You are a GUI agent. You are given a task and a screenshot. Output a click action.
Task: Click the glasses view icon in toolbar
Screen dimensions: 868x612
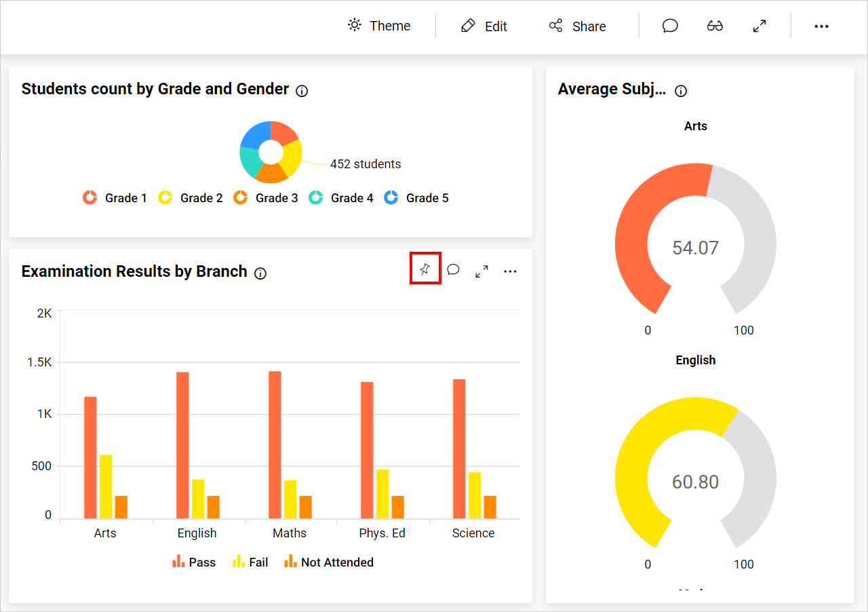point(715,26)
